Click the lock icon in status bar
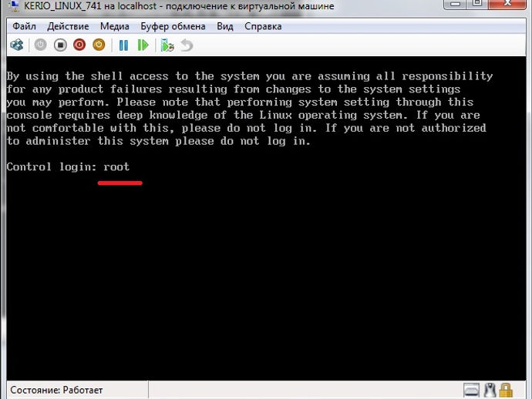Image resolution: width=532 pixels, height=399 pixels. click(x=506, y=391)
